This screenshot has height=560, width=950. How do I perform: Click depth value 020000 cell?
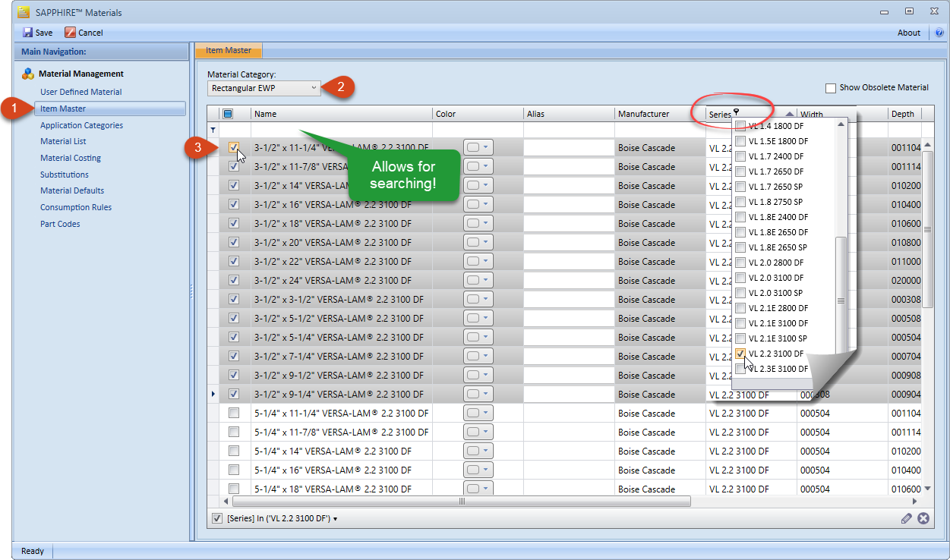click(x=905, y=281)
